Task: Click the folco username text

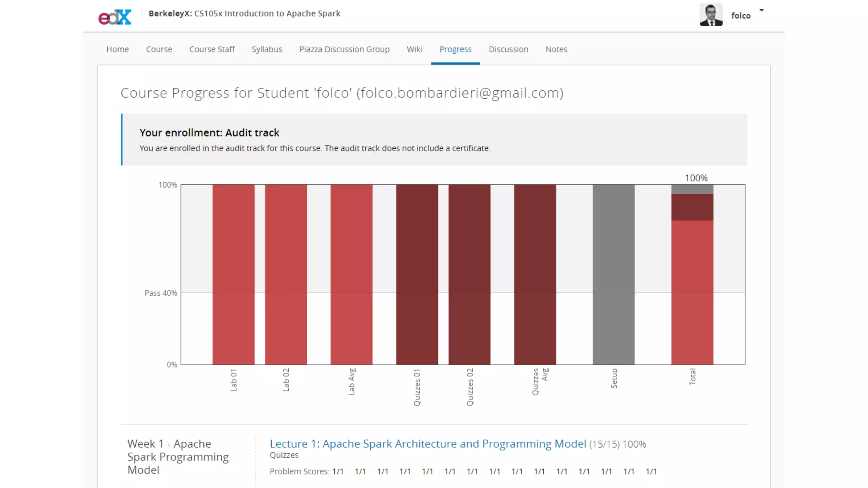Action: coord(740,16)
